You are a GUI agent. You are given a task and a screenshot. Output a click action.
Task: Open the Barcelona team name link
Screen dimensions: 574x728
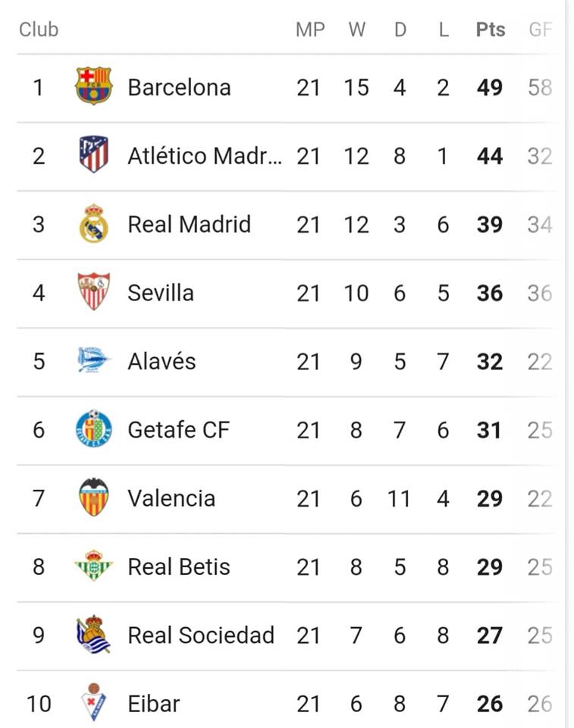click(179, 87)
